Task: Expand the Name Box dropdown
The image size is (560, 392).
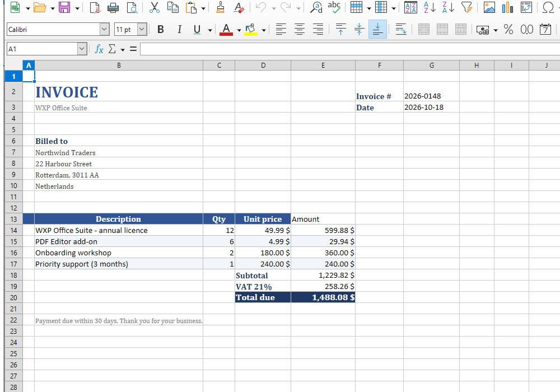Action: pyautogui.click(x=82, y=49)
